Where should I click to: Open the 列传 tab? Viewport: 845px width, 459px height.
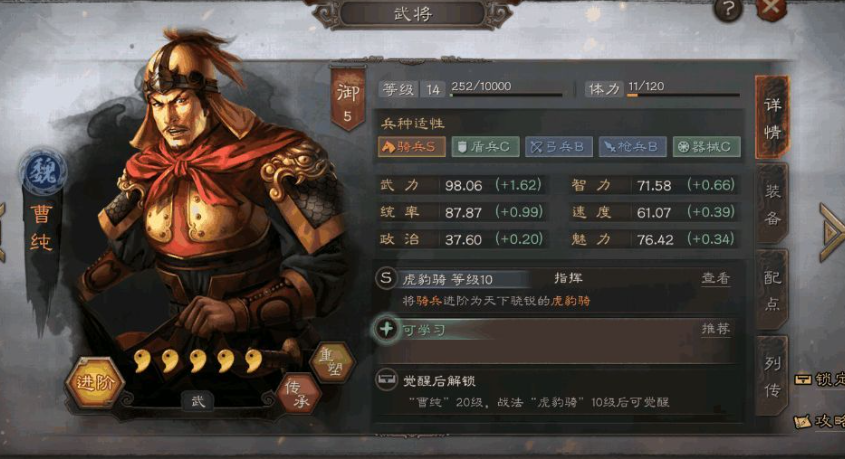pyautogui.click(x=772, y=376)
